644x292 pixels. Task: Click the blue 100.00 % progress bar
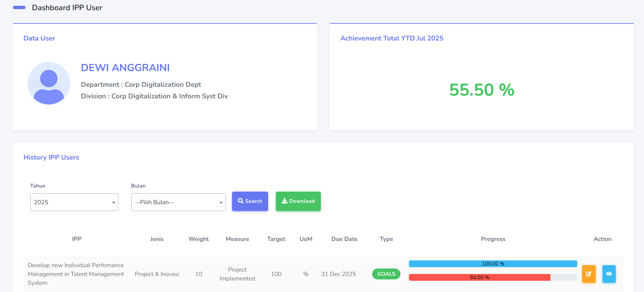(493, 264)
